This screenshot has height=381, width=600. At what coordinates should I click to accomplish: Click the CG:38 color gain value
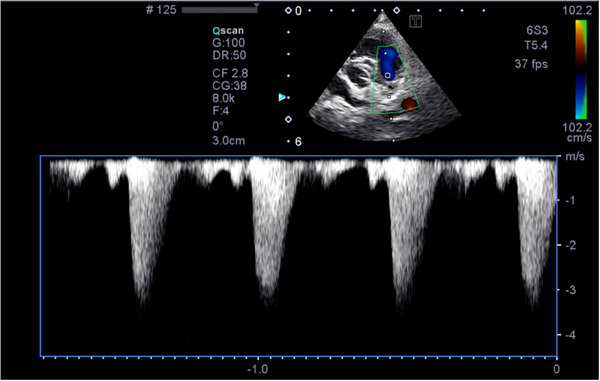tap(230, 85)
